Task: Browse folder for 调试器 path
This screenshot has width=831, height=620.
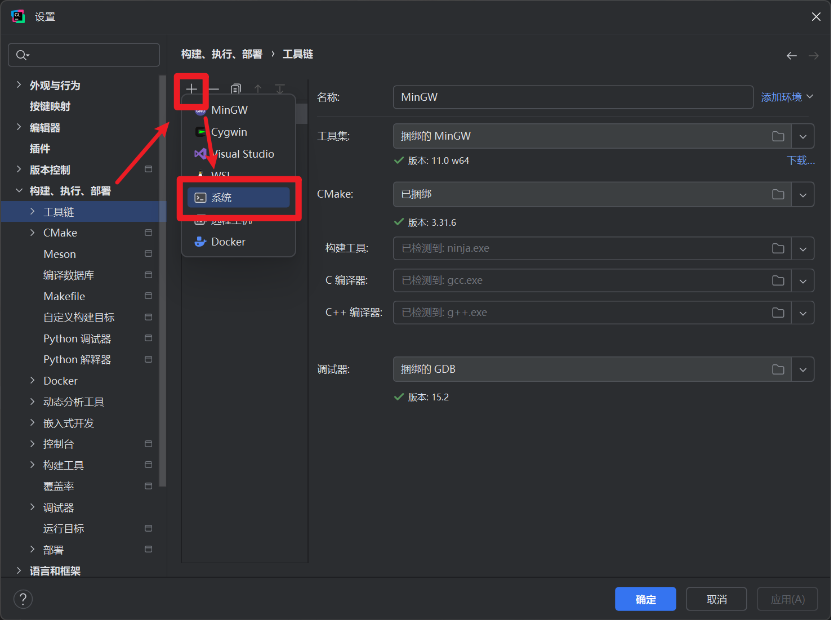Action: click(777, 369)
